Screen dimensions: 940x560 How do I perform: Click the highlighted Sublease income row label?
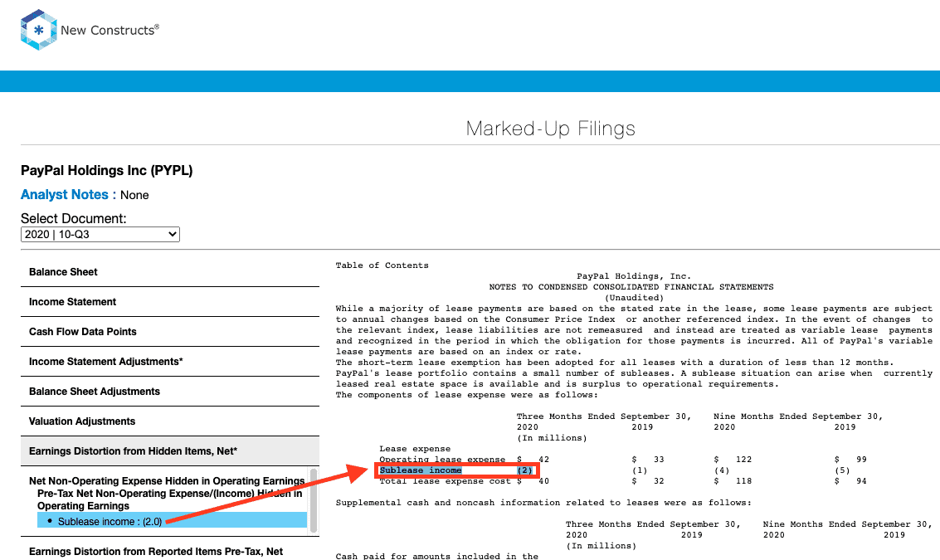[421, 470]
